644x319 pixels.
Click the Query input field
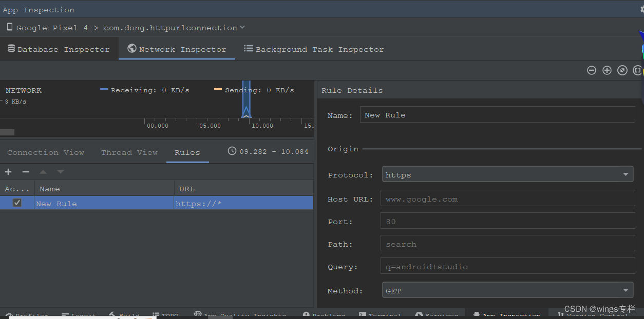pos(508,267)
